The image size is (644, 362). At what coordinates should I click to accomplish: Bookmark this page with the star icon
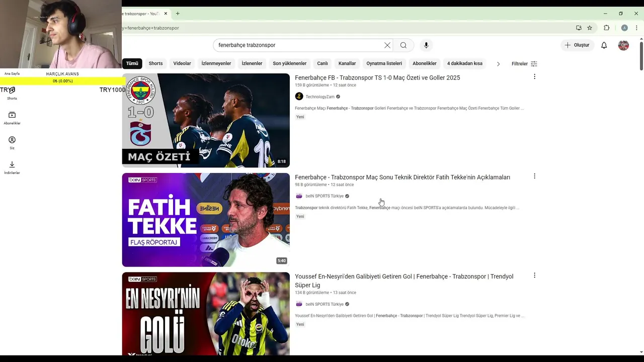point(590,28)
